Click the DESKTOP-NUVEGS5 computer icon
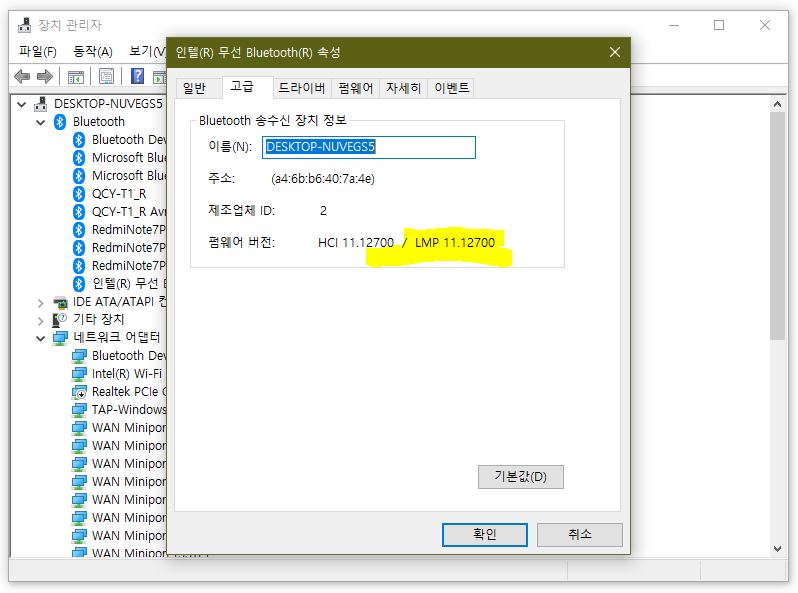 [41, 104]
